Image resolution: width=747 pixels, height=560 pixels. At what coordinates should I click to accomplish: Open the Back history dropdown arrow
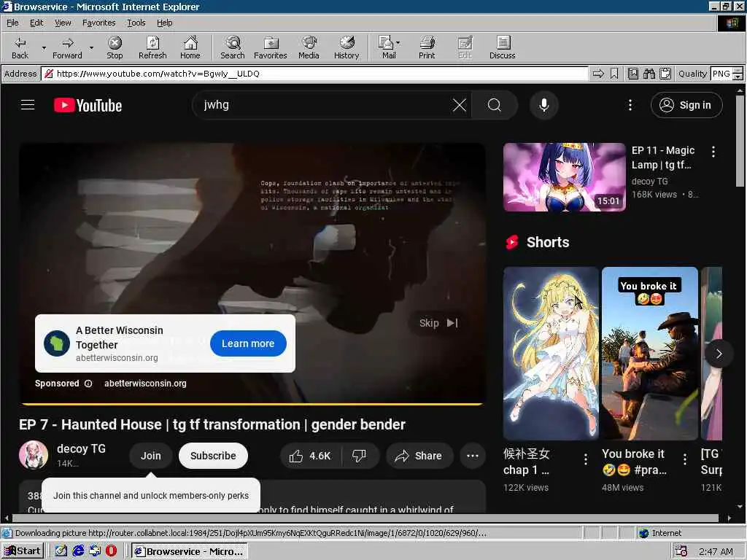pyautogui.click(x=44, y=47)
